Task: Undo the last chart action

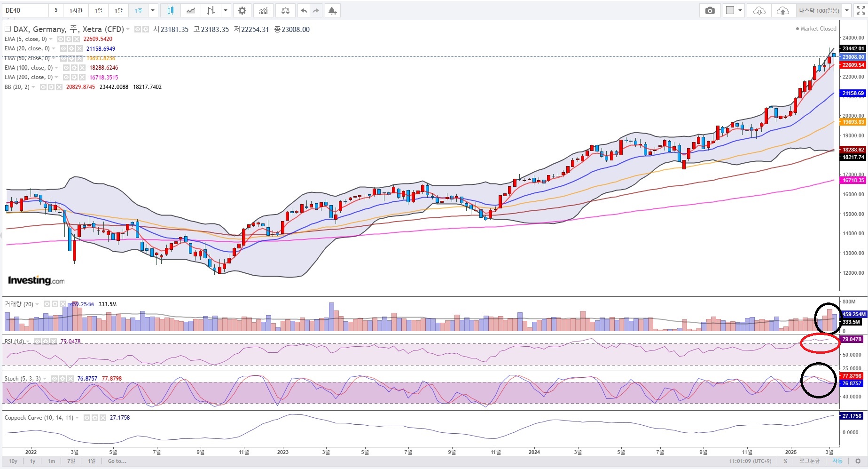Action: 304,10
